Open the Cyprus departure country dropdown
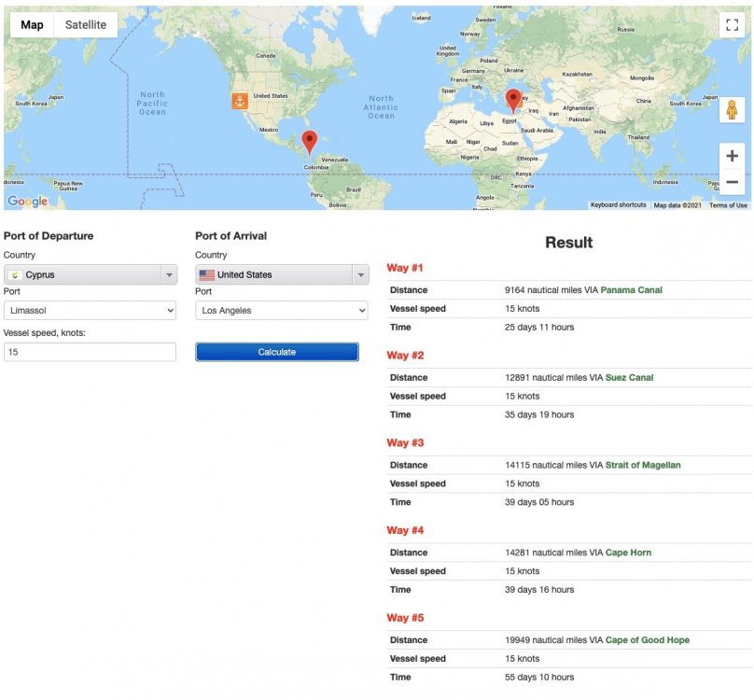754x700 pixels. (91, 274)
